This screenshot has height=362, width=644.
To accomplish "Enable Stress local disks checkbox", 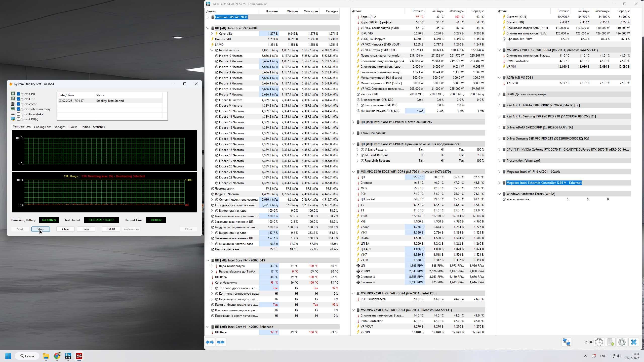I will click(18, 114).
